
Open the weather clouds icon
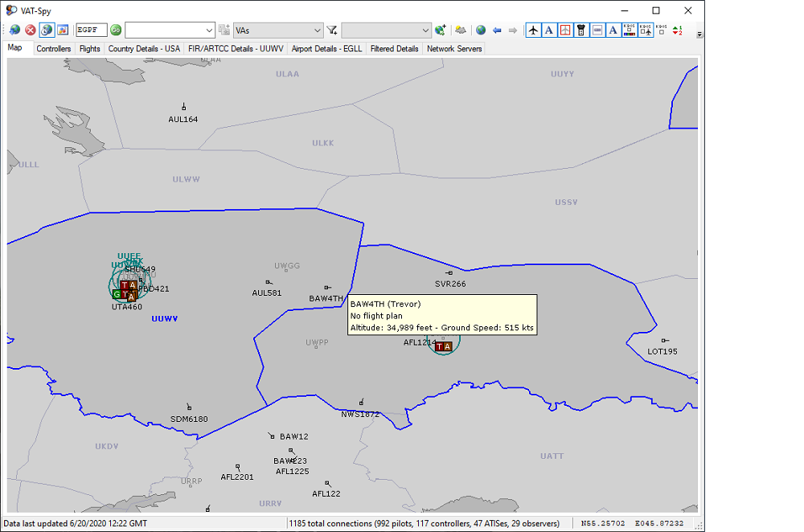click(x=461, y=31)
